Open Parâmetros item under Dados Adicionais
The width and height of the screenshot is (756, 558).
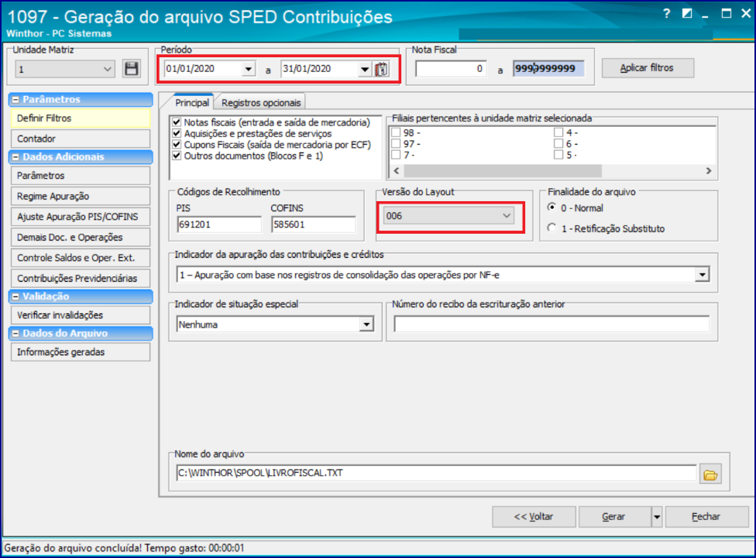pyautogui.click(x=81, y=176)
